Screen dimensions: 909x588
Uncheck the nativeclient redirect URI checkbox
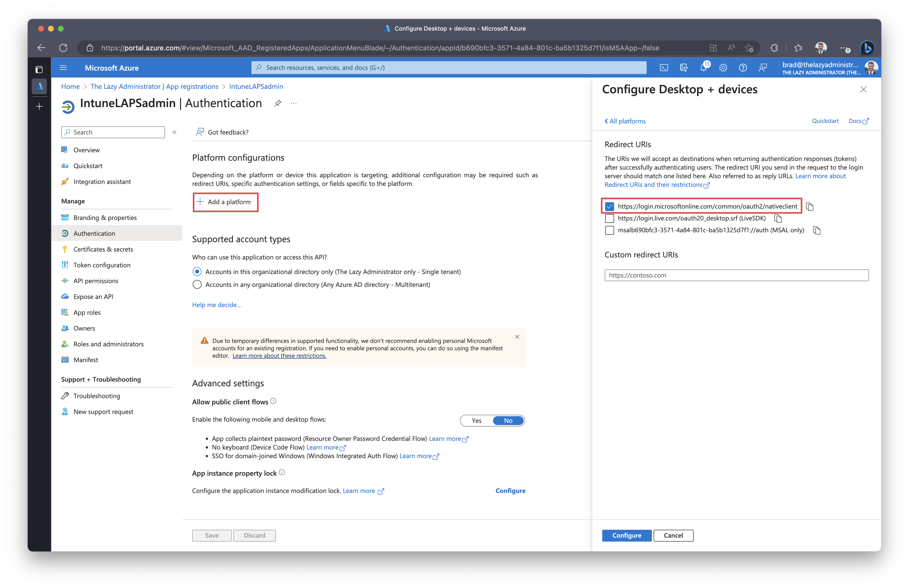coord(609,206)
